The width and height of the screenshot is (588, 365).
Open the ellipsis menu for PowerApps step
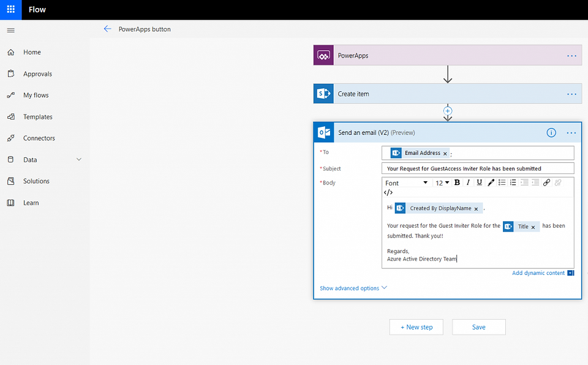tap(571, 56)
